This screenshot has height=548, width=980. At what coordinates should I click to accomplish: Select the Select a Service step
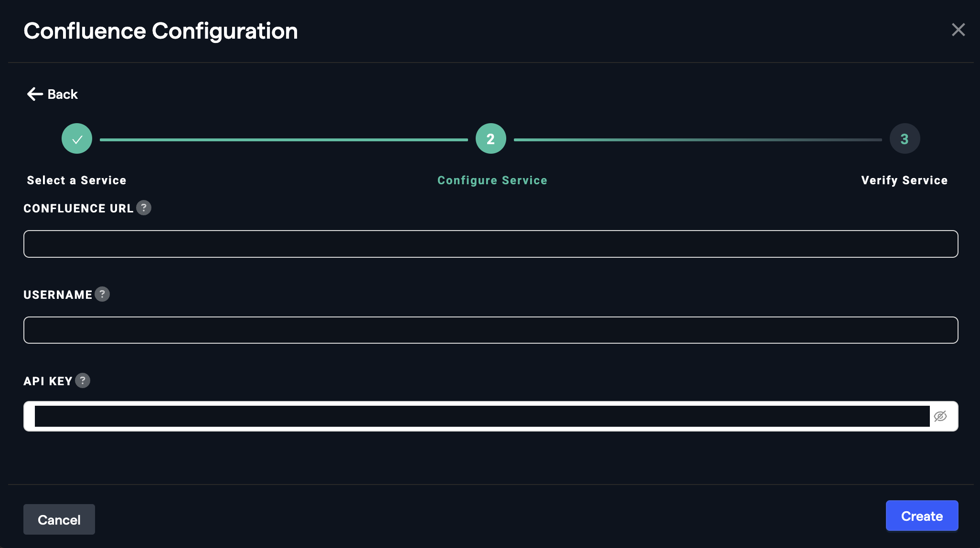76,180
